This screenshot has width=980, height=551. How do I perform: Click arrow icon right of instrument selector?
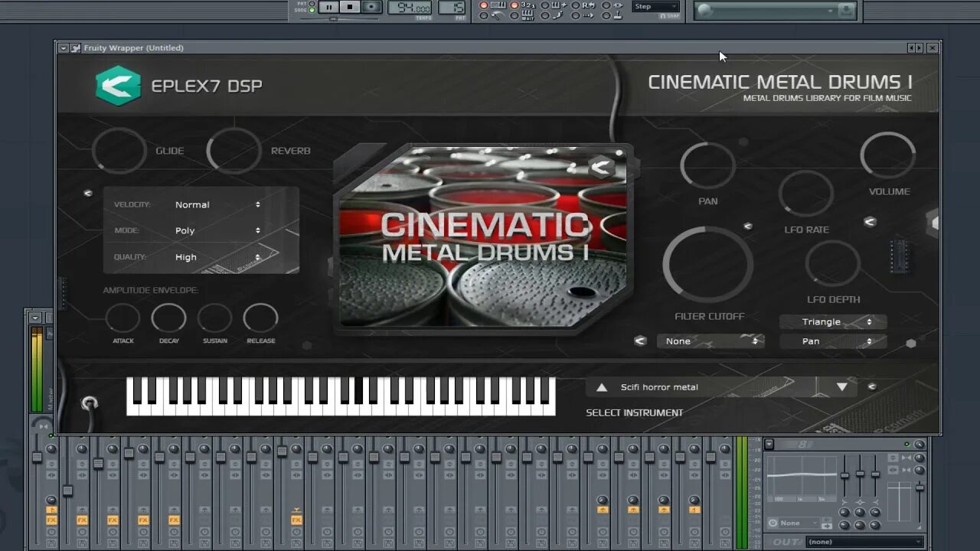click(871, 387)
